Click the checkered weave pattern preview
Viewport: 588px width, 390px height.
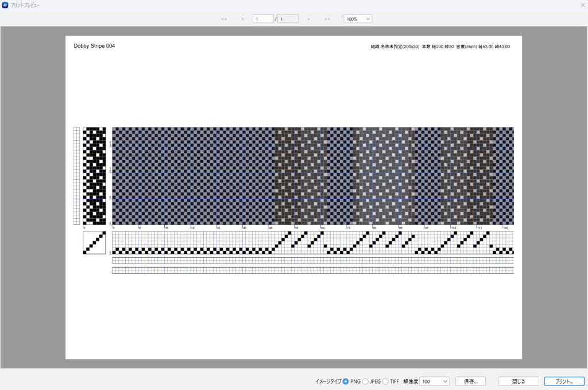pos(312,176)
